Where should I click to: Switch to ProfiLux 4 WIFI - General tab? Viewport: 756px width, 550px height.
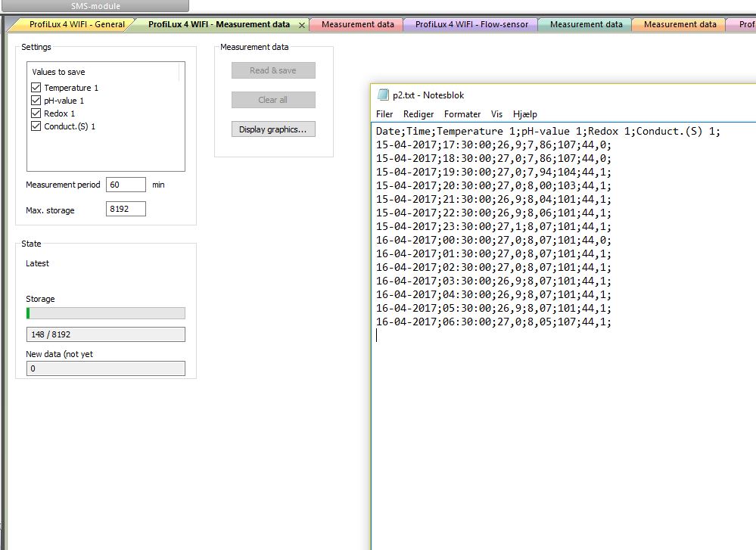coord(76,24)
